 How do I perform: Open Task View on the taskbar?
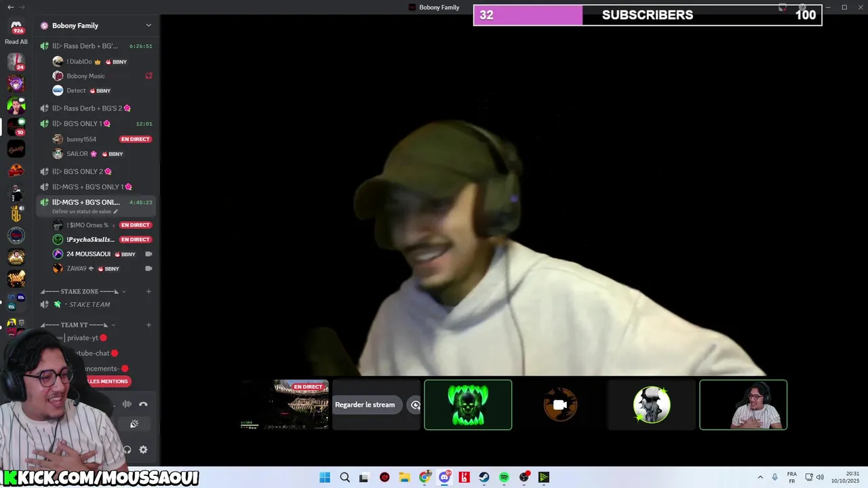[364, 477]
